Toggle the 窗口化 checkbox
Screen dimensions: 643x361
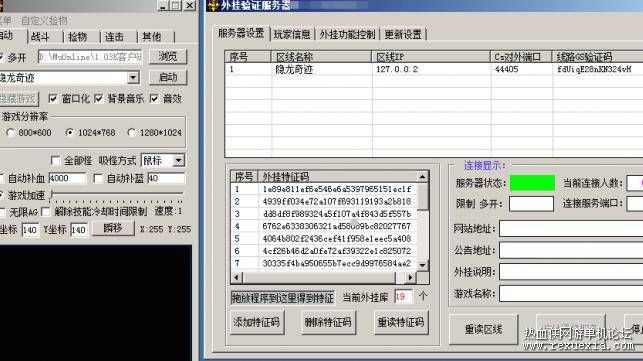53,98
